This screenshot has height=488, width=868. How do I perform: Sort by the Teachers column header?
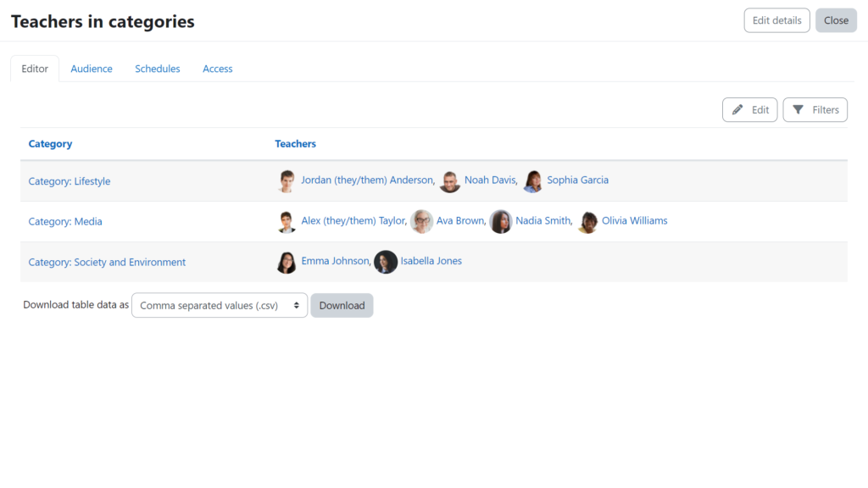tap(296, 144)
